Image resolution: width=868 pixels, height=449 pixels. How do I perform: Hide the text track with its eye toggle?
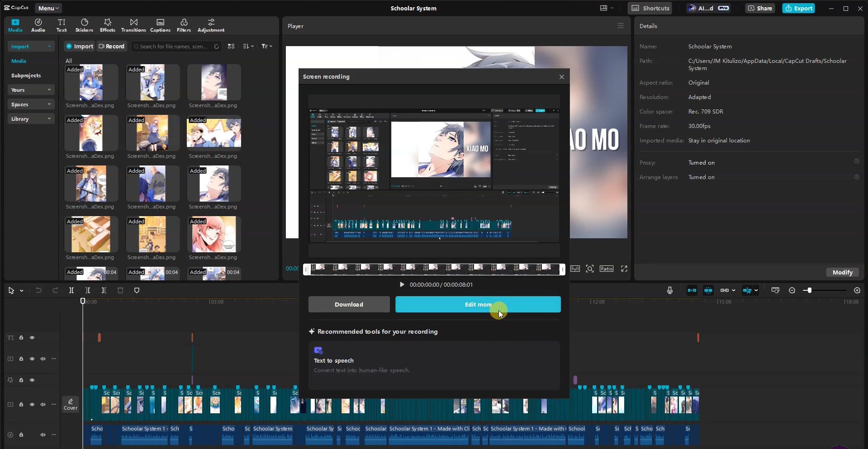click(32, 337)
